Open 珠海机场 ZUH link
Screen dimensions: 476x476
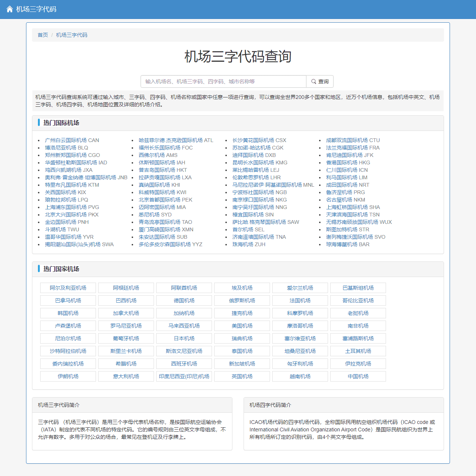(x=248, y=244)
